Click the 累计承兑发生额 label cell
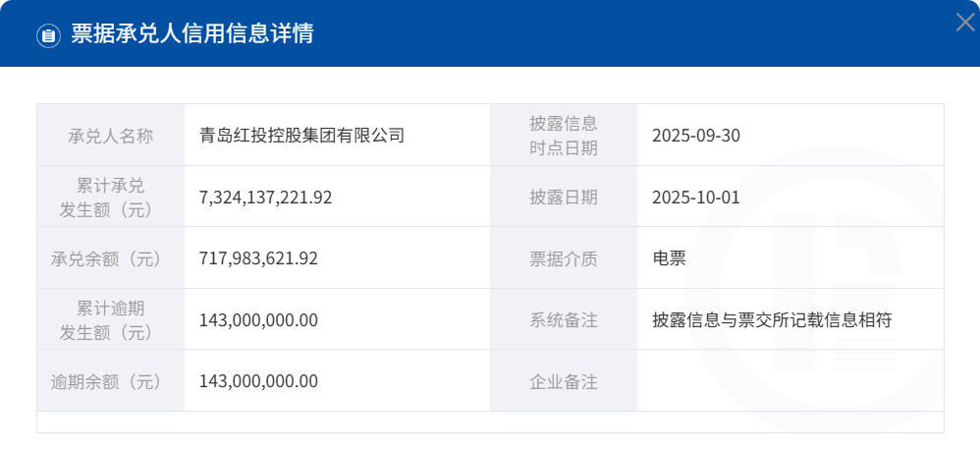The width and height of the screenshot is (980, 455). coord(110,197)
